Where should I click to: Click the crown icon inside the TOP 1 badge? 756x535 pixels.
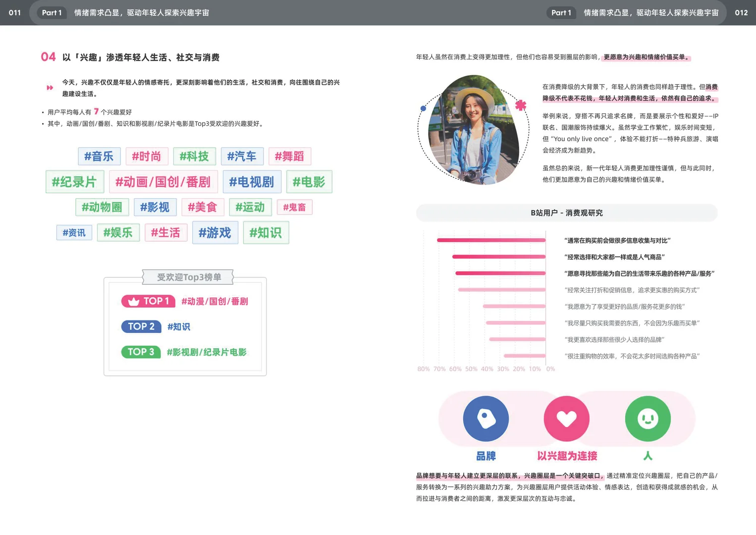click(135, 301)
